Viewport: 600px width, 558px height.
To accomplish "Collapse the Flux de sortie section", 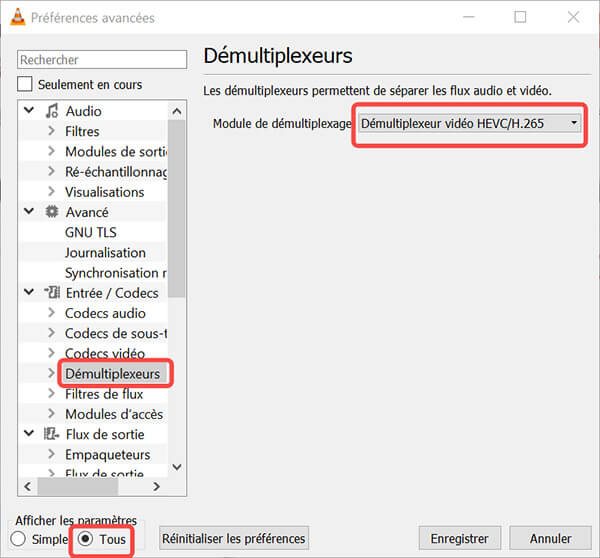I will (29, 434).
